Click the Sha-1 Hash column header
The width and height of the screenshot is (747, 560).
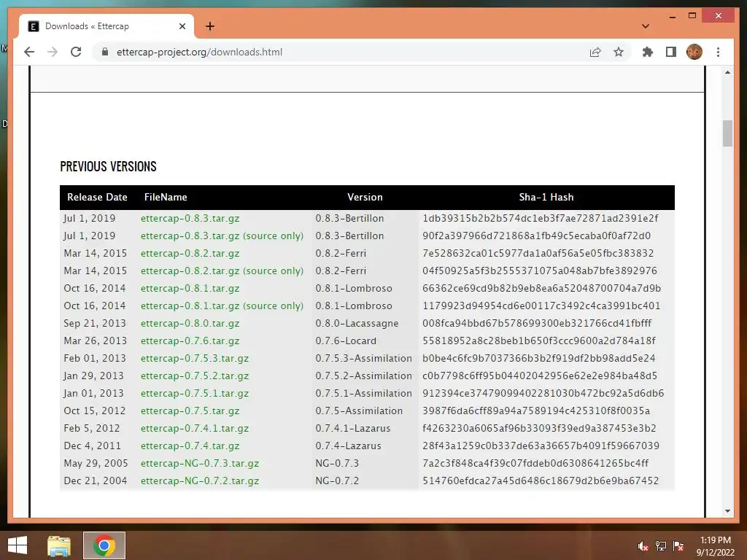pyautogui.click(x=546, y=197)
